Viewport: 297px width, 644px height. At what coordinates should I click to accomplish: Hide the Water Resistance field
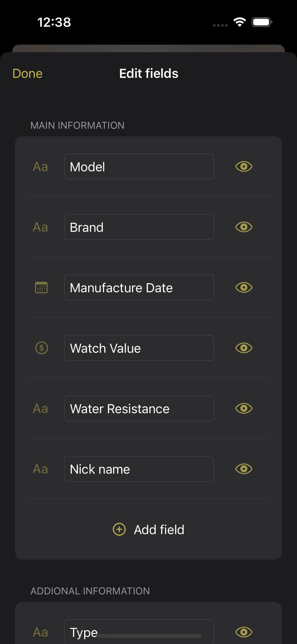click(244, 408)
